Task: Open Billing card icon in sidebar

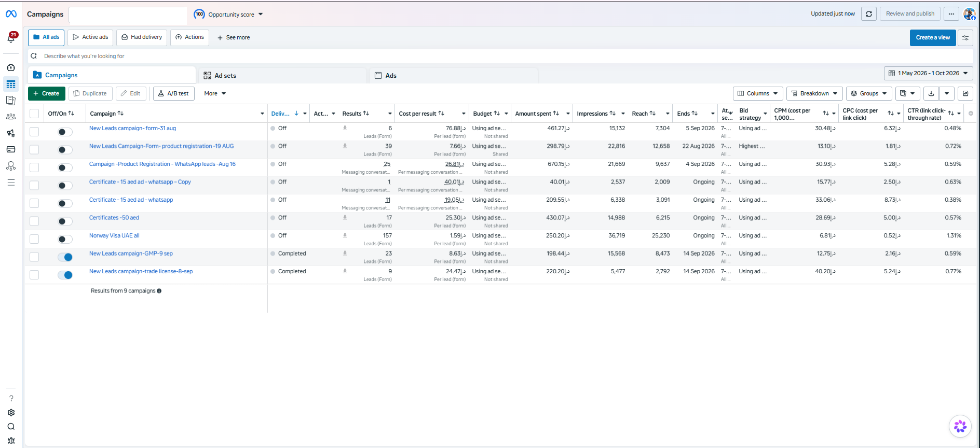Action: tap(11, 149)
